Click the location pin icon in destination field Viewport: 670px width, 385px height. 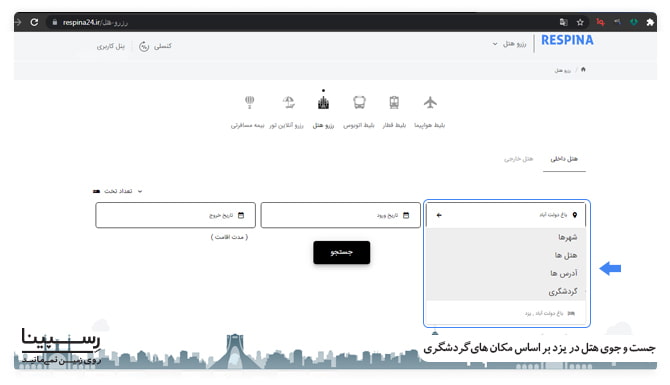coord(575,215)
